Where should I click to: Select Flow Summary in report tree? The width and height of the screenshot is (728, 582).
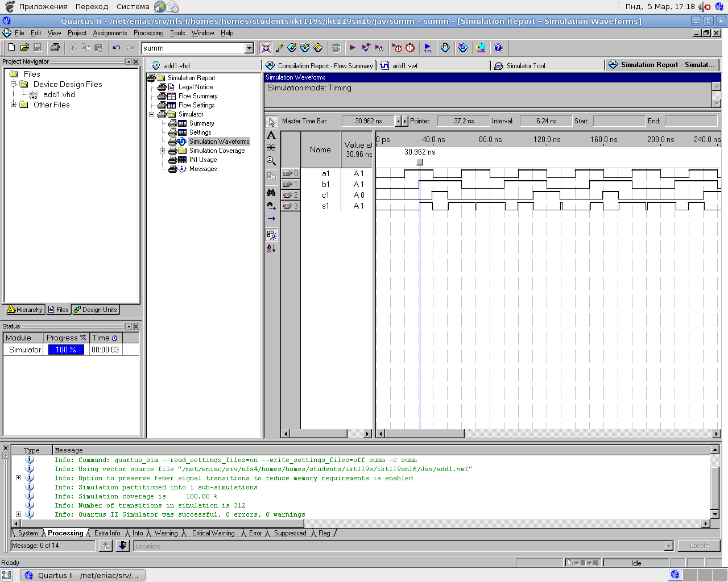198,96
